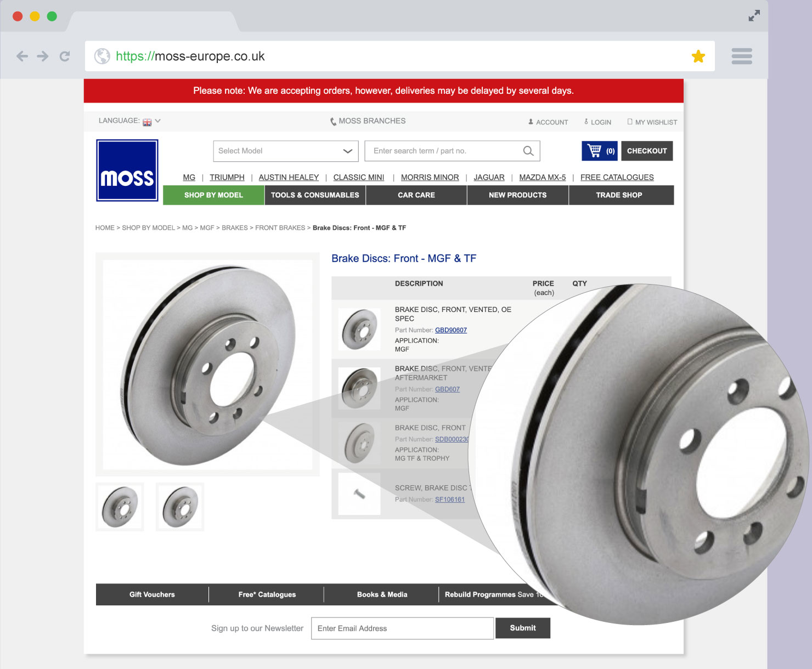Click the Moss Branches link
Viewport: 812px width, 669px height.
click(372, 121)
